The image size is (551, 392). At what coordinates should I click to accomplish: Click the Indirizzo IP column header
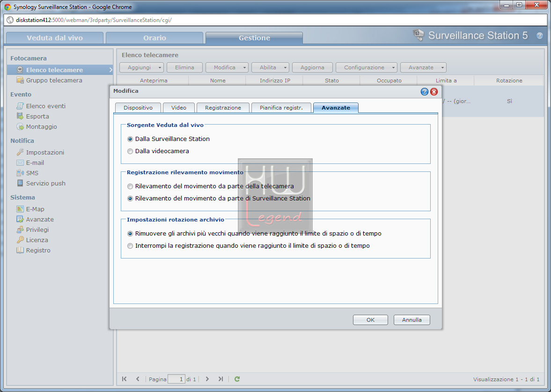point(275,81)
